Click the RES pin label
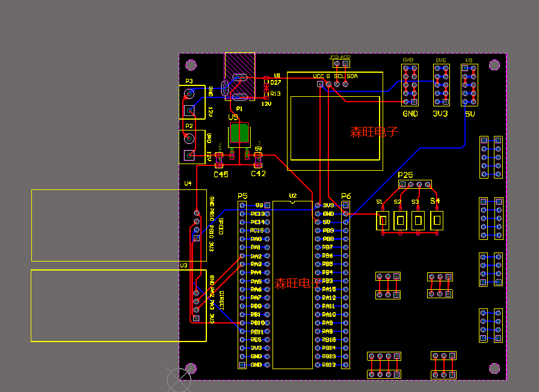This screenshot has height=392, width=539. click(x=256, y=340)
